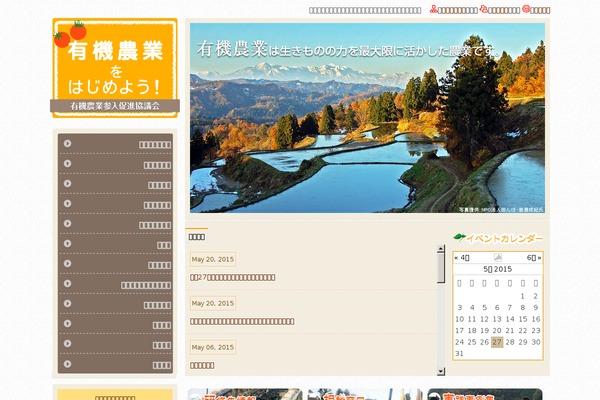
Task: Click the news list scrollbar up arrow
Action: click(x=441, y=249)
